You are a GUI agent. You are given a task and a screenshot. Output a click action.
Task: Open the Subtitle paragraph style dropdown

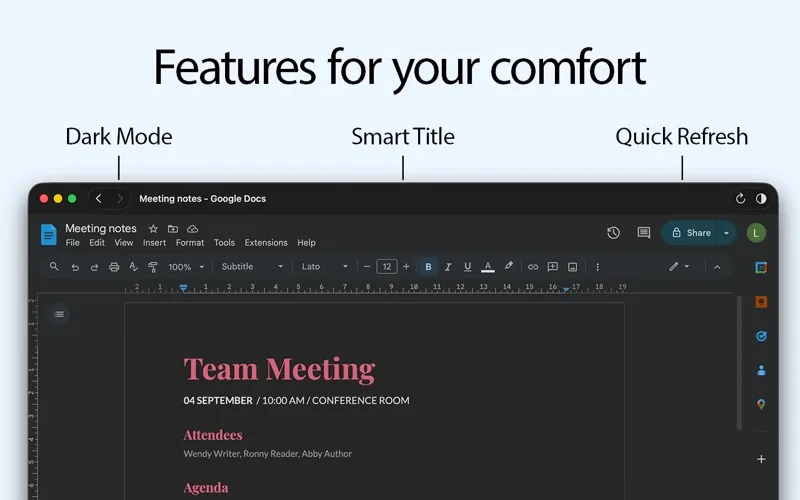click(252, 266)
